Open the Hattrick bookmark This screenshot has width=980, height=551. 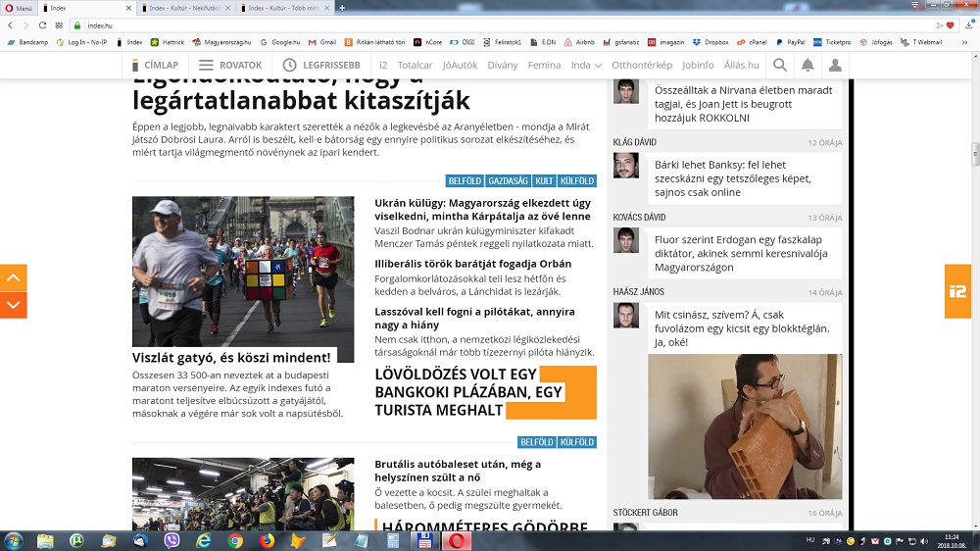coord(167,42)
